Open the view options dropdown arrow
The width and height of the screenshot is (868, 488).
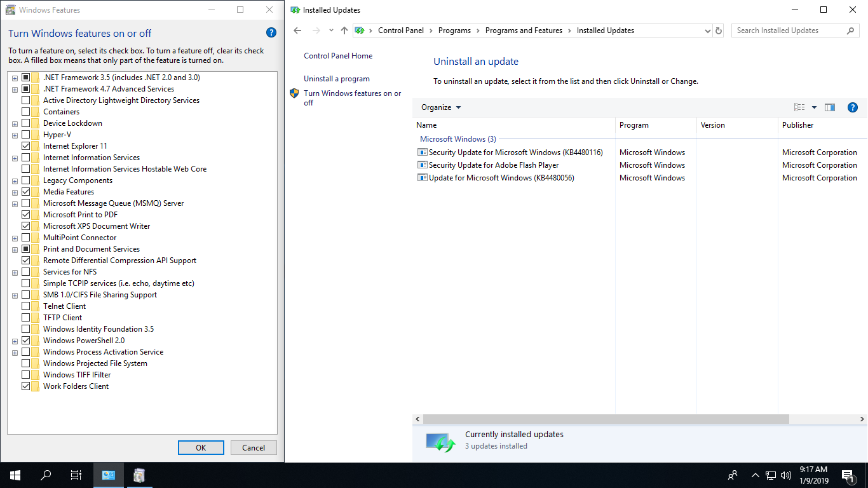pos(814,107)
